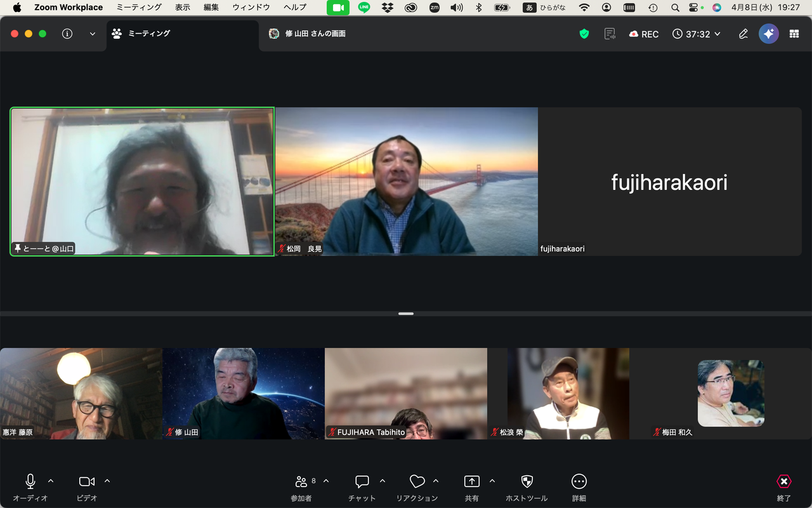Select 梅田 和久 profile picture tile

click(x=731, y=394)
